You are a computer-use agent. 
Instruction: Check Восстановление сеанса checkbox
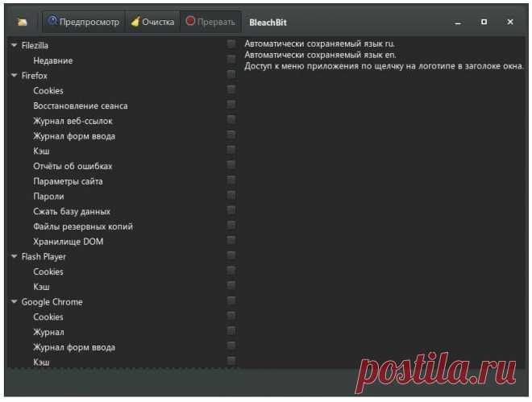click(231, 104)
